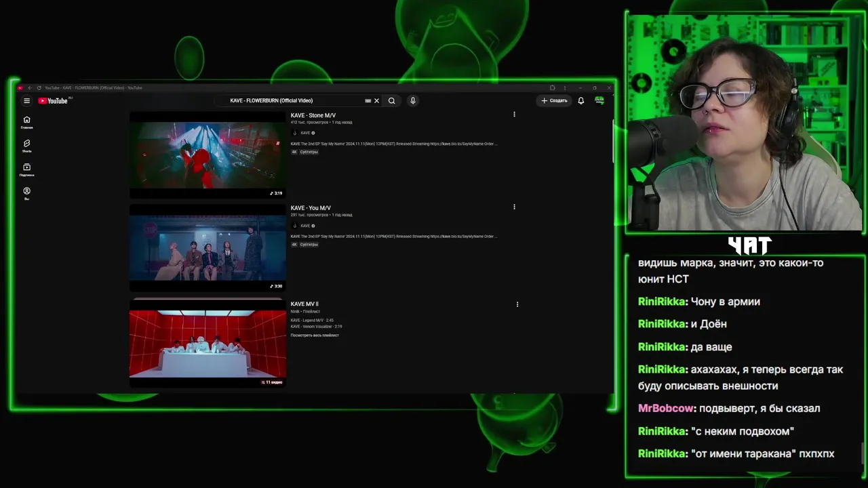
Task: Open the Вы profile section in sidebar
Action: coord(26,194)
